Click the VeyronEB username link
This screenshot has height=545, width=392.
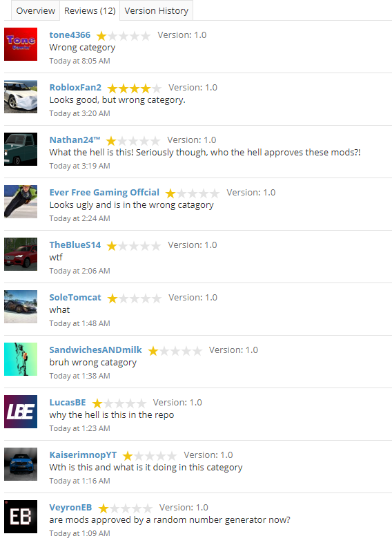(70, 508)
